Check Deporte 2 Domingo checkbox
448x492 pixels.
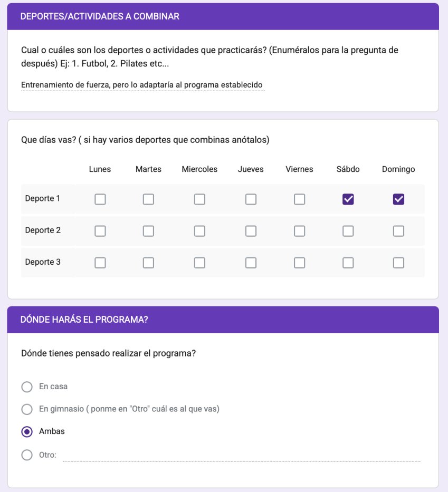tap(398, 231)
